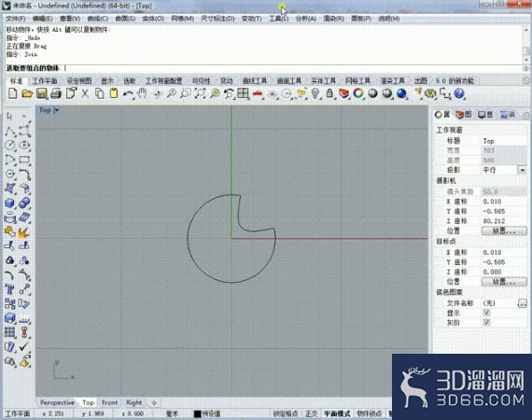Open the 曲线(C) menu
This screenshot has height=420, width=532.
coord(98,19)
